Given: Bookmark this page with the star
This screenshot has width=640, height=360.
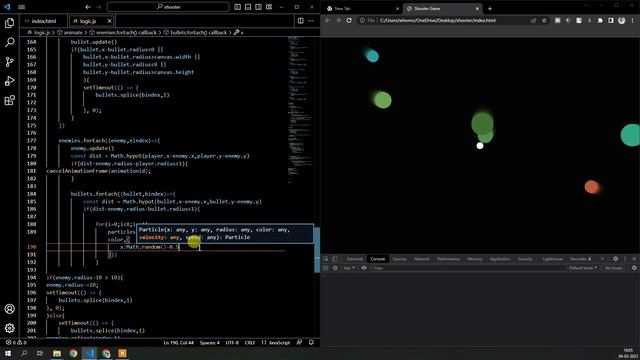Looking at the screenshot, I should pyautogui.click(x=544, y=20).
